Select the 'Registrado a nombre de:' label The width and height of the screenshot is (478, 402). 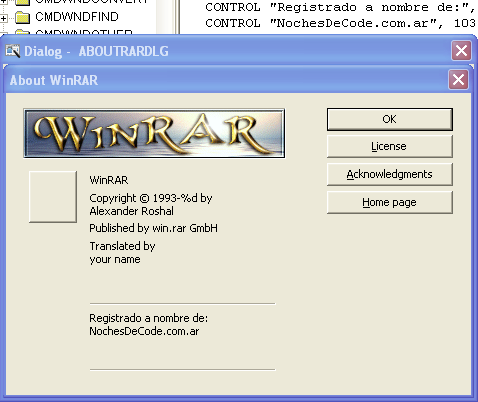tap(148, 318)
